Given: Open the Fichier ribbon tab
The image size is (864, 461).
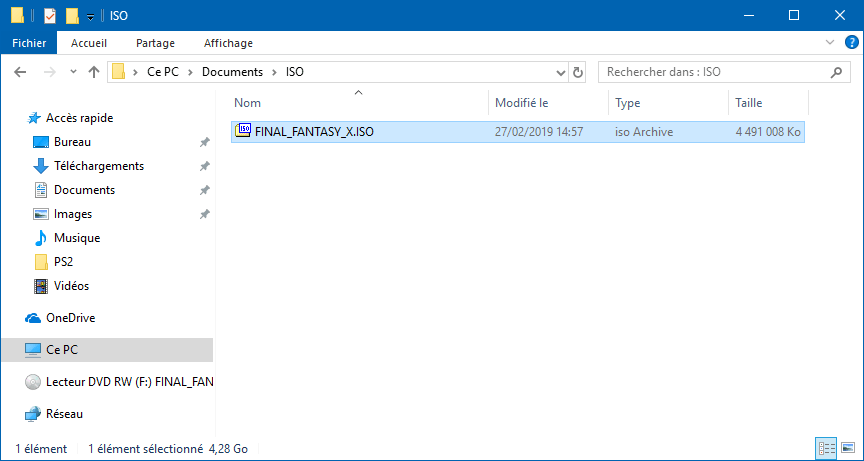Looking at the screenshot, I should (x=28, y=43).
